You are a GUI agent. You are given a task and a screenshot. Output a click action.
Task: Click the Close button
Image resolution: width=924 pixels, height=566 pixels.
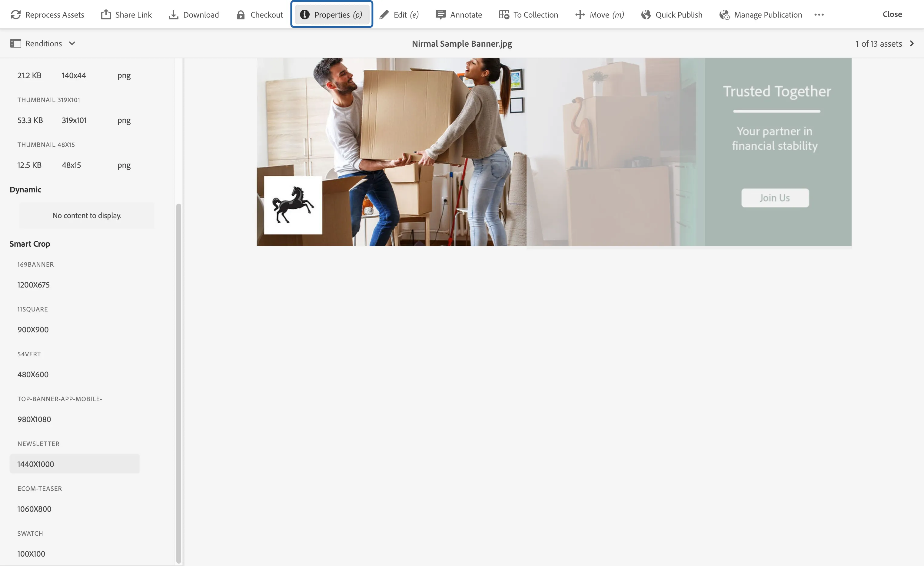point(892,14)
